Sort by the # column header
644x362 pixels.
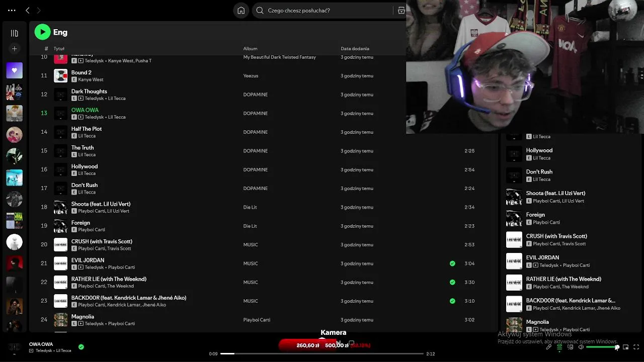point(46,49)
